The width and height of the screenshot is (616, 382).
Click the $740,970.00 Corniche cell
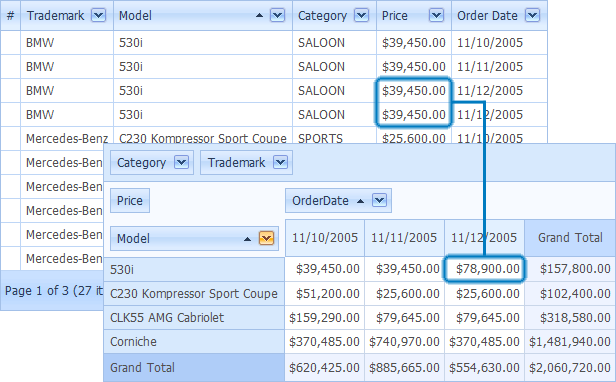[404, 342]
